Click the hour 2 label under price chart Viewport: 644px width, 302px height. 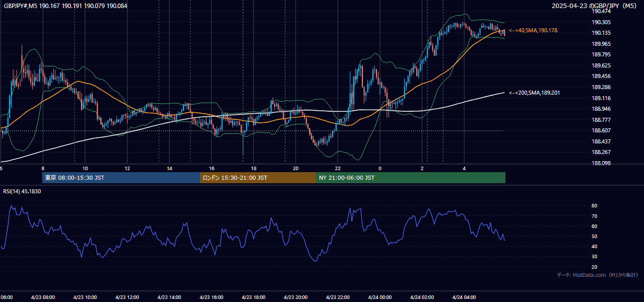click(x=422, y=169)
